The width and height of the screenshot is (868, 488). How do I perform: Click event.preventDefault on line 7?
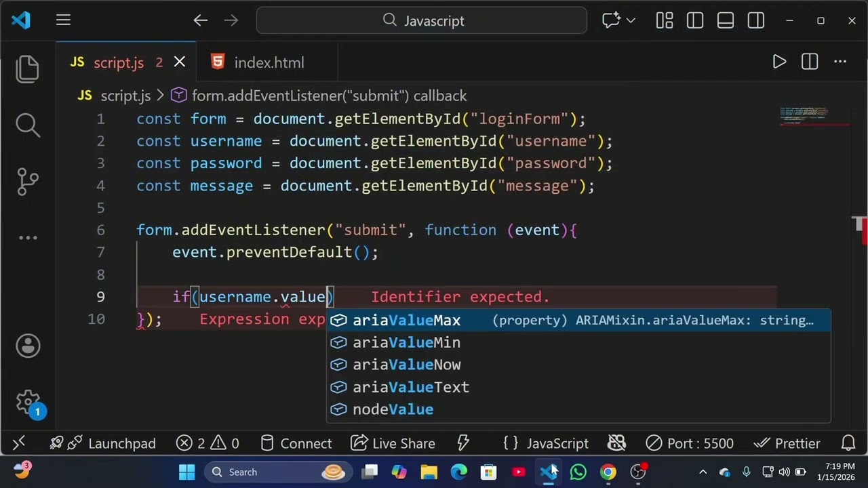click(x=262, y=252)
